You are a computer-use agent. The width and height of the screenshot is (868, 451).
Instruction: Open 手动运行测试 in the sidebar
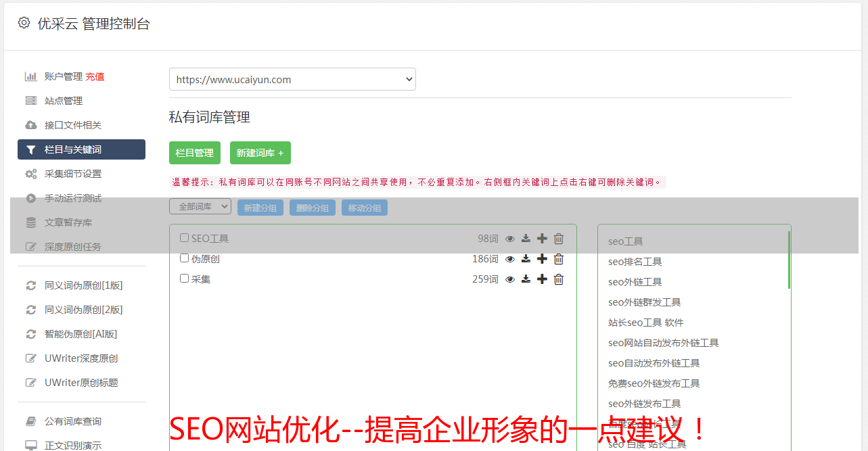point(73,198)
